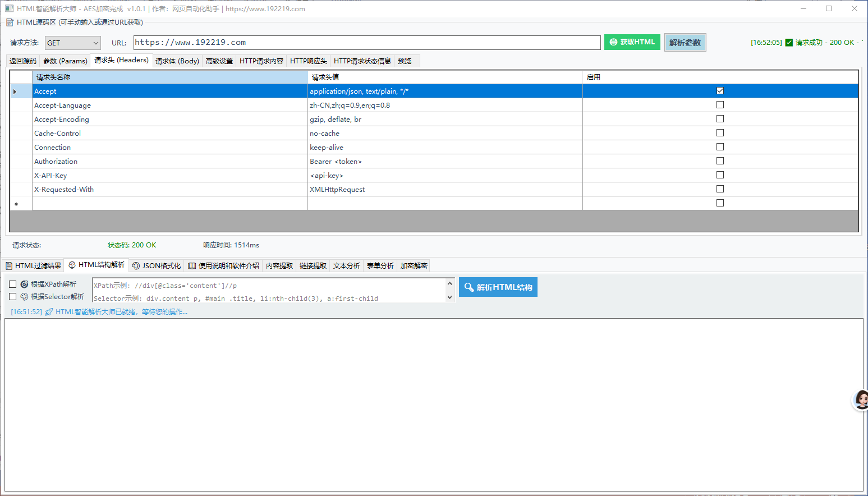This screenshot has height=496, width=868.
Task: Click the floating avatar assistant icon
Action: click(x=861, y=400)
